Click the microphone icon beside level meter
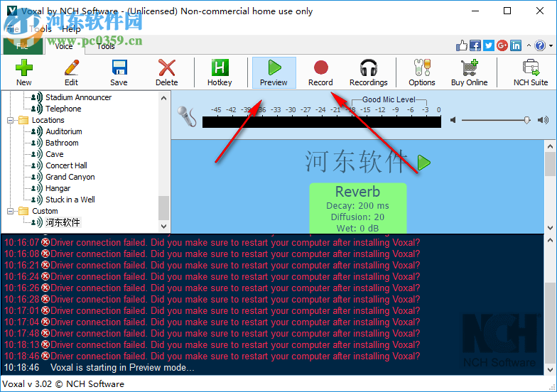 pyautogui.click(x=187, y=116)
